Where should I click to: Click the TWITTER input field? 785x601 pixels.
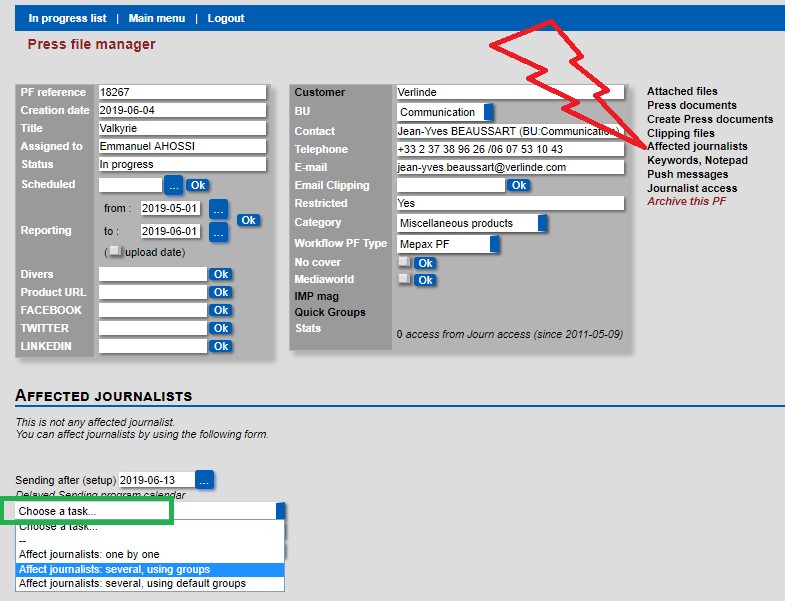pos(153,328)
